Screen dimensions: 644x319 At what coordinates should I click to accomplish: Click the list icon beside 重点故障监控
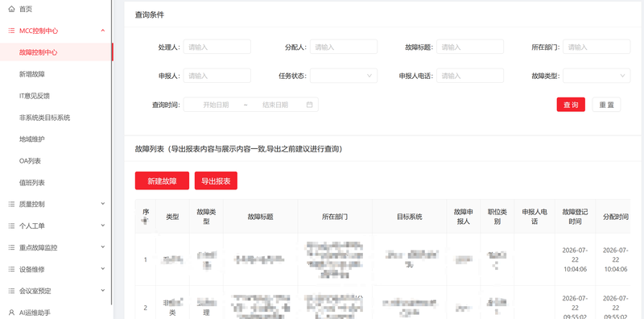pos(11,247)
